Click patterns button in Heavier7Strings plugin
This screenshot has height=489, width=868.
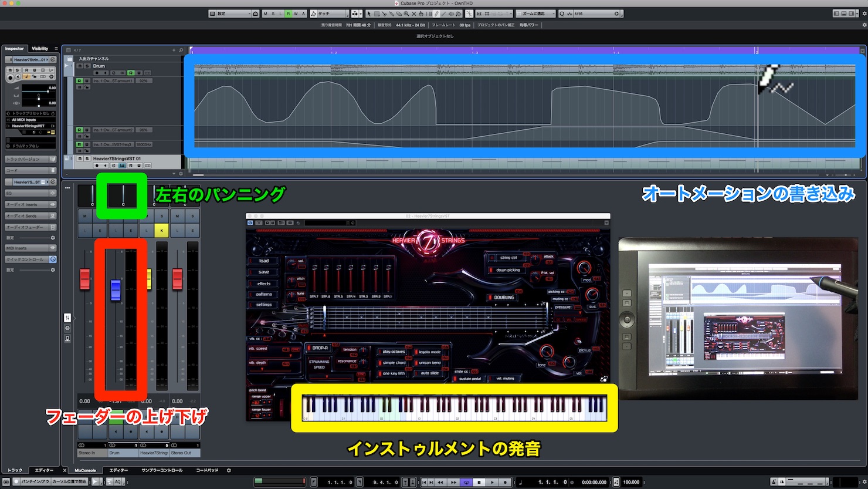263,294
